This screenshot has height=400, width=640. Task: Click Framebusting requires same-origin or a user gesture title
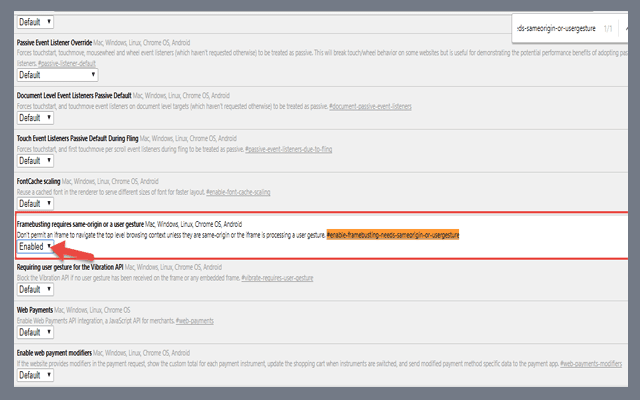click(x=80, y=224)
